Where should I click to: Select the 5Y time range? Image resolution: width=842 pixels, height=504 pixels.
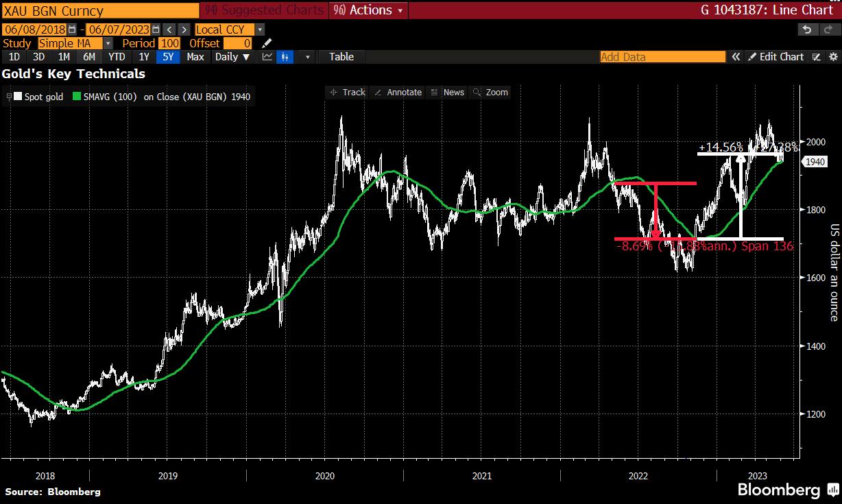pos(168,57)
